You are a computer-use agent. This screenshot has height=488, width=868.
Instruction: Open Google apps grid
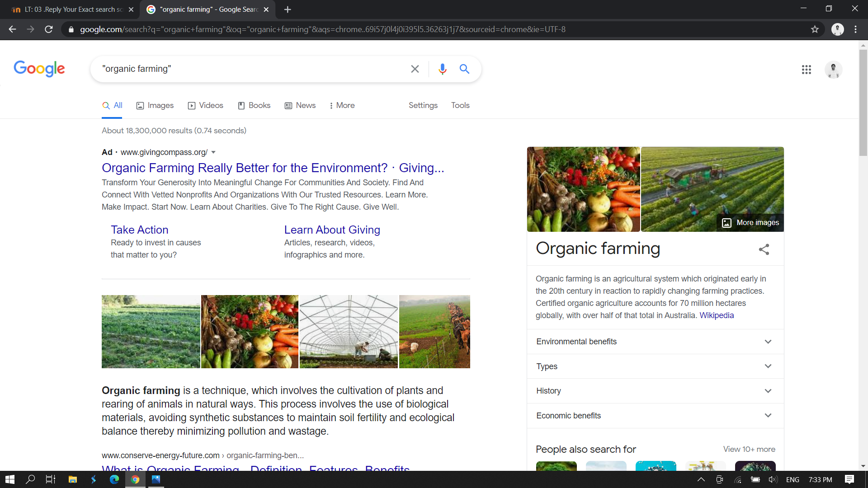pyautogui.click(x=807, y=70)
